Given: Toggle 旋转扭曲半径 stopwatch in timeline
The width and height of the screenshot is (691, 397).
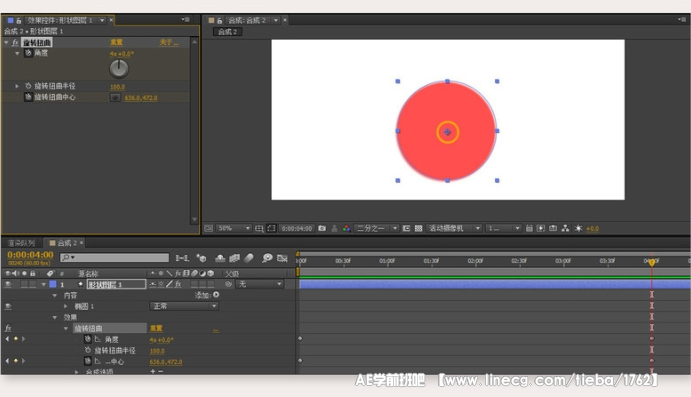Looking at the screenshot, I should click(88, 350).
